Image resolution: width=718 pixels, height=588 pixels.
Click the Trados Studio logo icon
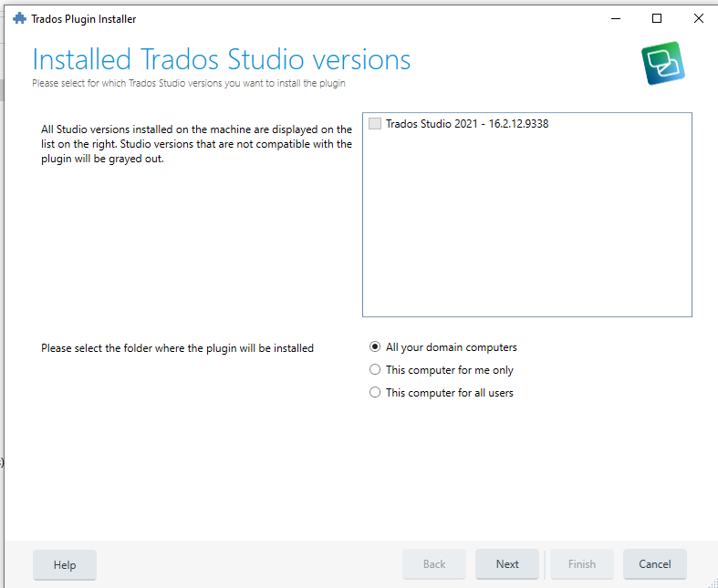click(x=663, y=63)
